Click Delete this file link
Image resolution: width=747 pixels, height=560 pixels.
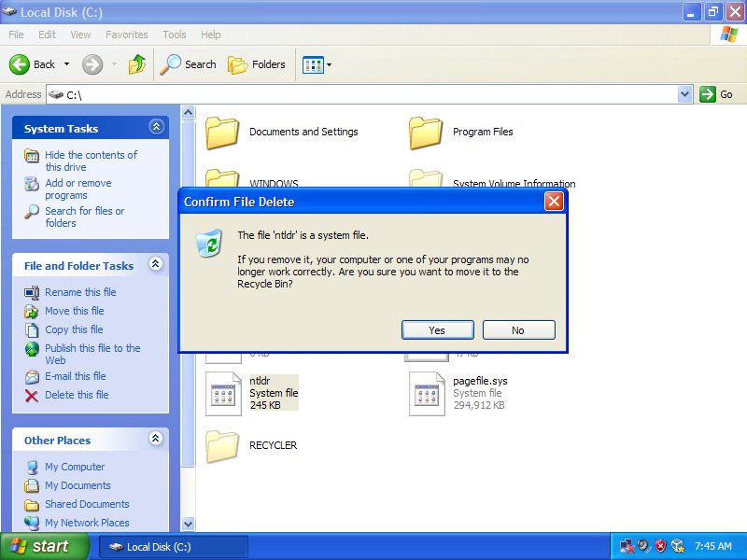(77, 395)
